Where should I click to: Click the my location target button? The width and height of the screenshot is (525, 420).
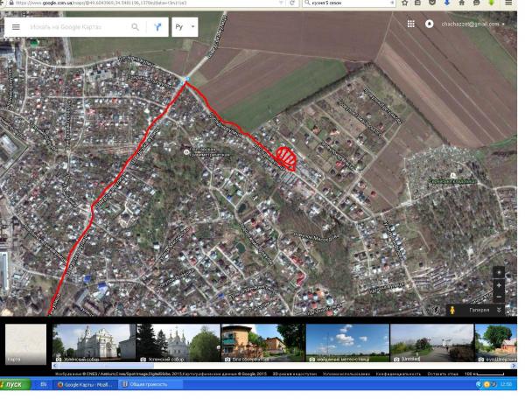pyautogui.click(x=499, y=273)
